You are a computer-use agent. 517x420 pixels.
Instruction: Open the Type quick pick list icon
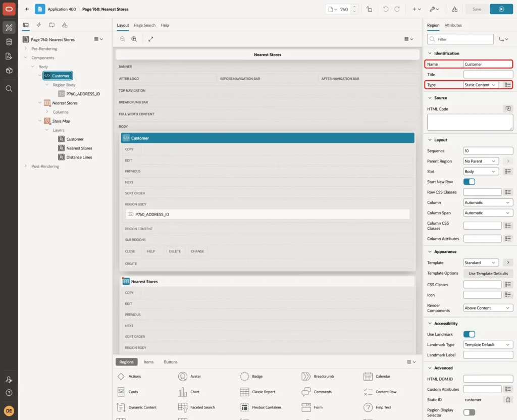click(x=508, y=85)
